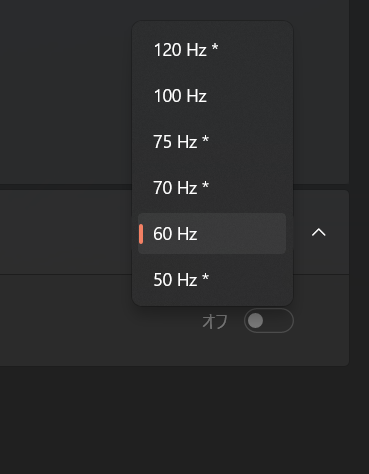Select 70 Hz * in the list

click(x=212, y=188)
